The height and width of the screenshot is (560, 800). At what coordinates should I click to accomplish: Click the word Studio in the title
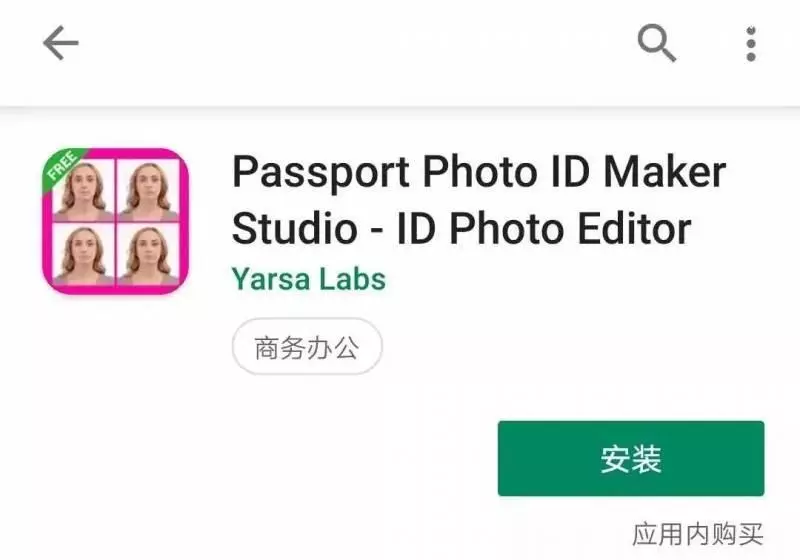294,228
